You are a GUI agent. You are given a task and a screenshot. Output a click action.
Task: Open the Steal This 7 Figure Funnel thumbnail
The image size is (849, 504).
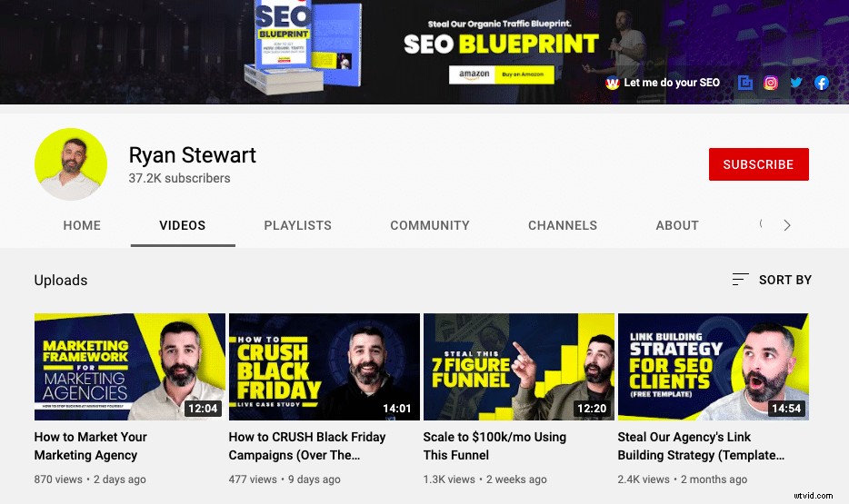pos(519,367)
